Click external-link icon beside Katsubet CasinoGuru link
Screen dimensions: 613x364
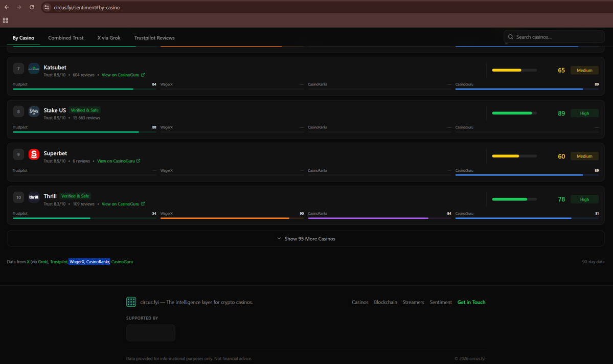tap(143, 75)
